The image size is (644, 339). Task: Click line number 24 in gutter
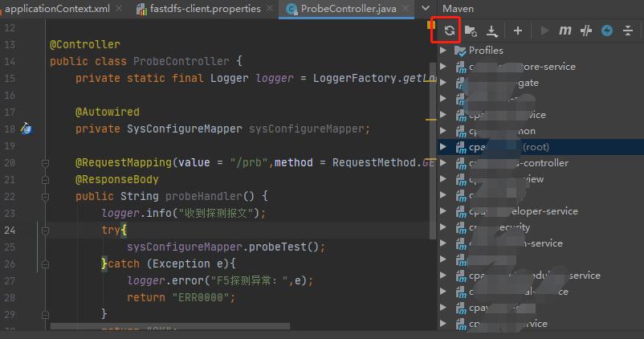click(x=10, y=230)
